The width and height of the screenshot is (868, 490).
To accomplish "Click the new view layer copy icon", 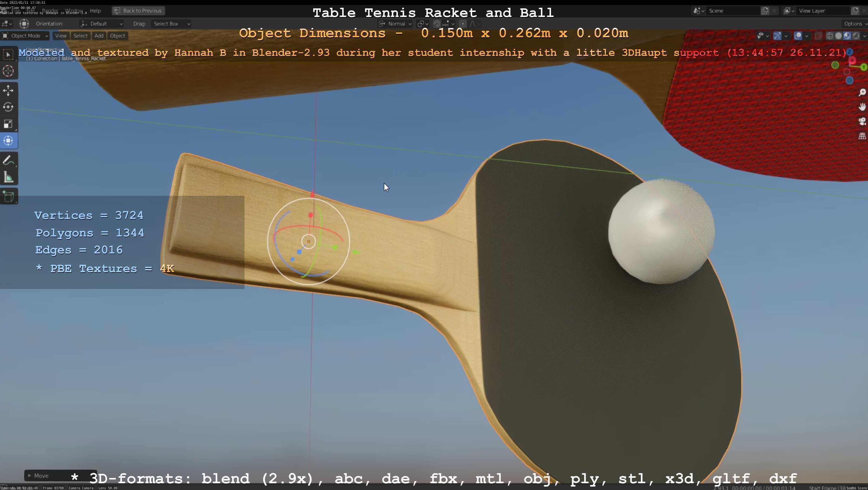I will [x=855, y=11].
